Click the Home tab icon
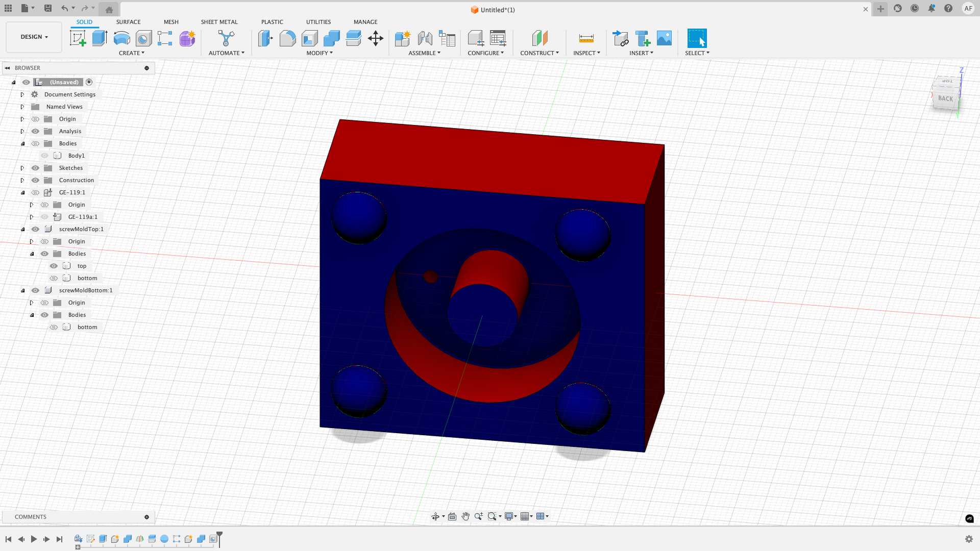The height and width of the screenshot is (551, 980). 109,9
